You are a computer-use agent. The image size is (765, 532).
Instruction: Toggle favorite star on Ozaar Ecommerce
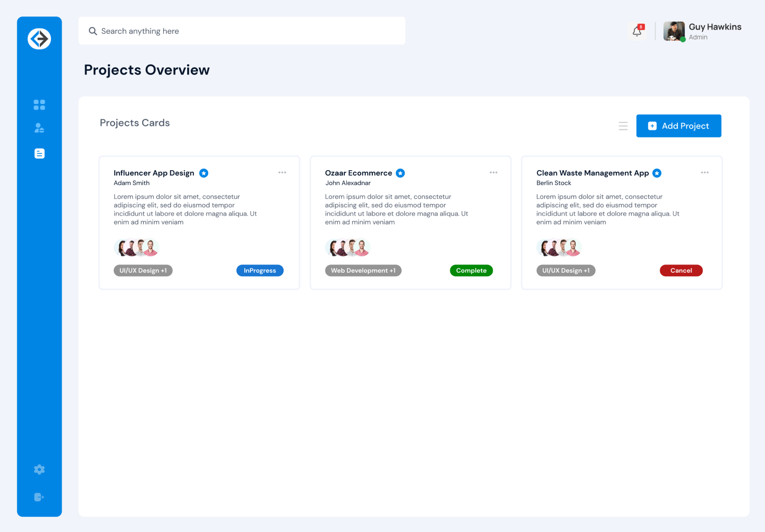[x=400, y=173]
